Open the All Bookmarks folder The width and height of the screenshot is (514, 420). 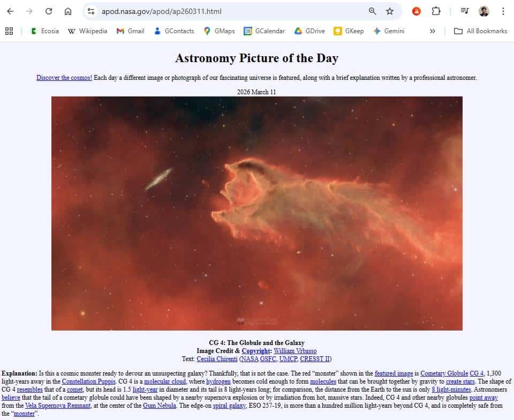[481, 31]
